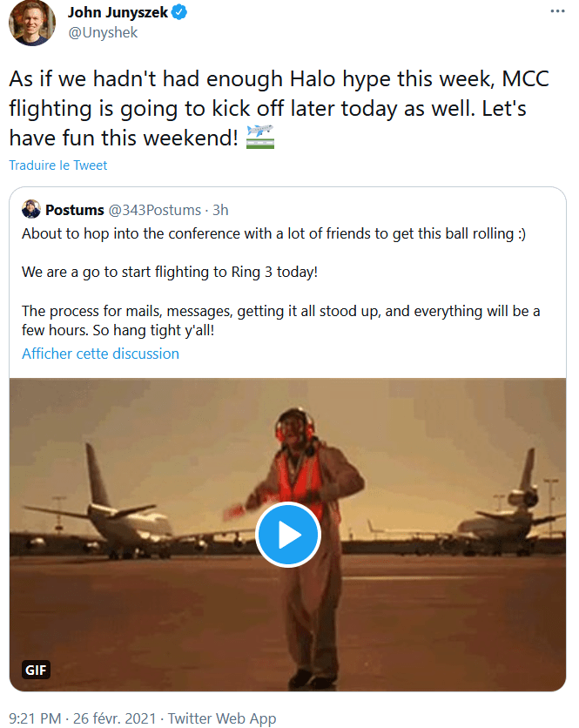
Task: Play the GIF with the blue play button
Action: click(x=288, y=535)
